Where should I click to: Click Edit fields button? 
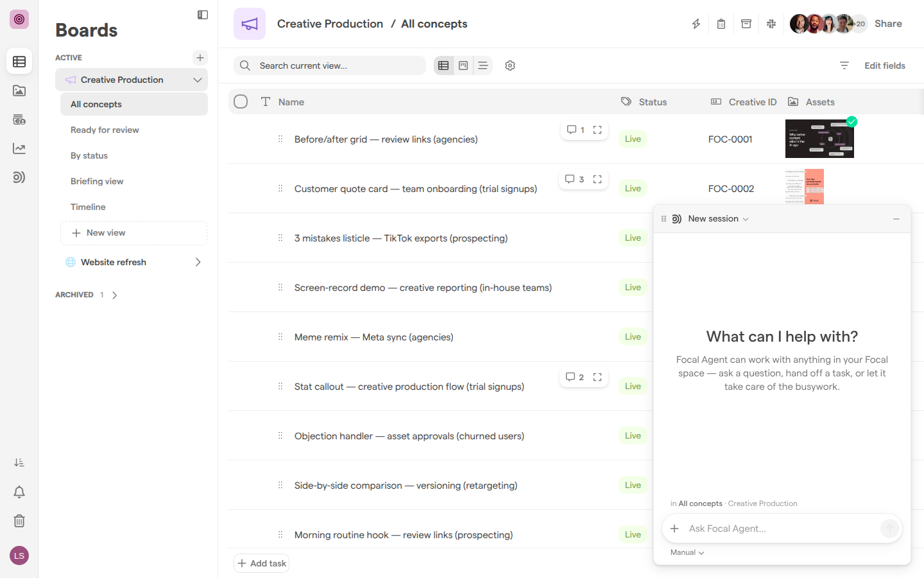[x=884, y=66]
